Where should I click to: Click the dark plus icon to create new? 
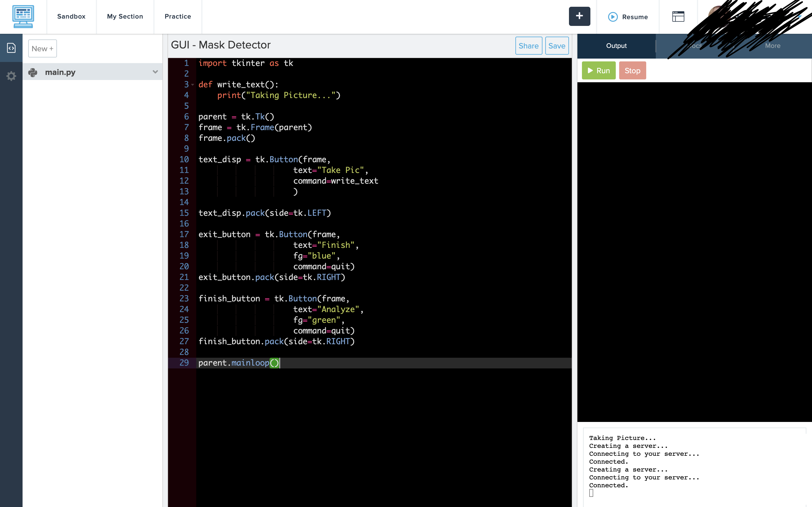click(x=579, y=16)
